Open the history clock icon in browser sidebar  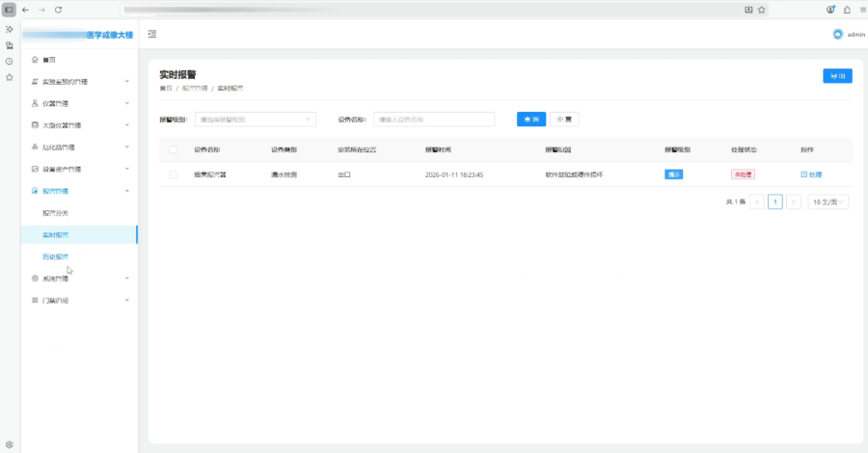pos(9,62)
